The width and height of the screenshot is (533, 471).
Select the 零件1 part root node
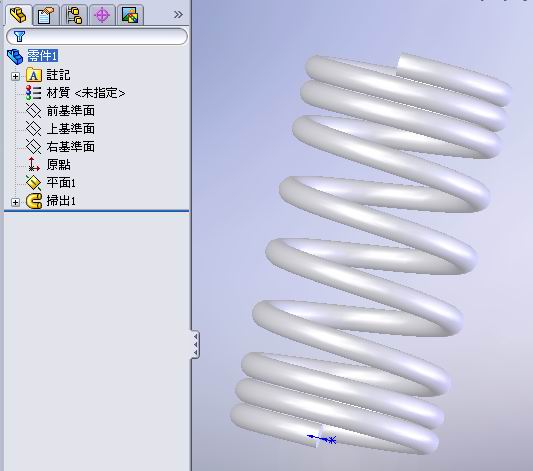click(x=43, y=56)
